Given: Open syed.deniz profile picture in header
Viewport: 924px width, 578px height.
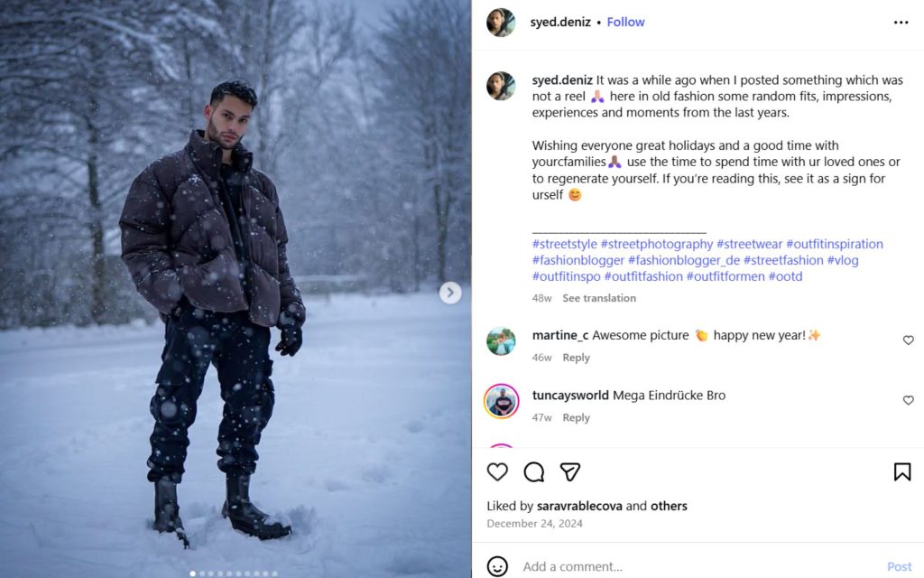Looking at the screenshot, I should (x=501, y=23).
